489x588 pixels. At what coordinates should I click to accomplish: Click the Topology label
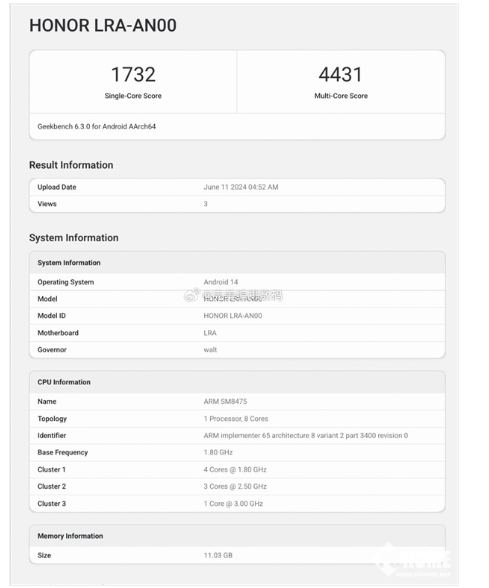[52, 419]
